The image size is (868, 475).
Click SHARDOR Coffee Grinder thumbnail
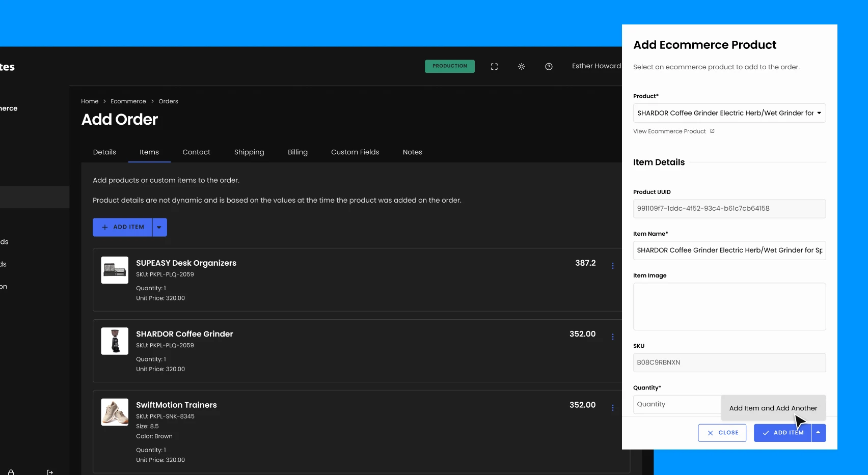coord(115,341)
